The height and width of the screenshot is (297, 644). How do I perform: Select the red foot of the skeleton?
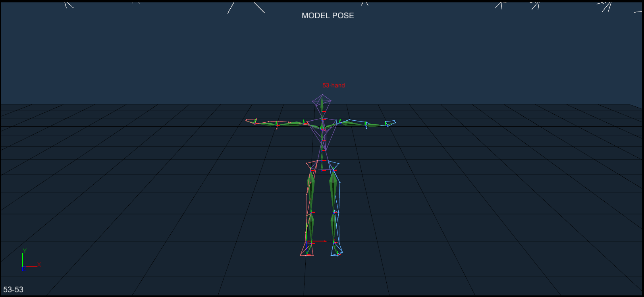(307, 249)
